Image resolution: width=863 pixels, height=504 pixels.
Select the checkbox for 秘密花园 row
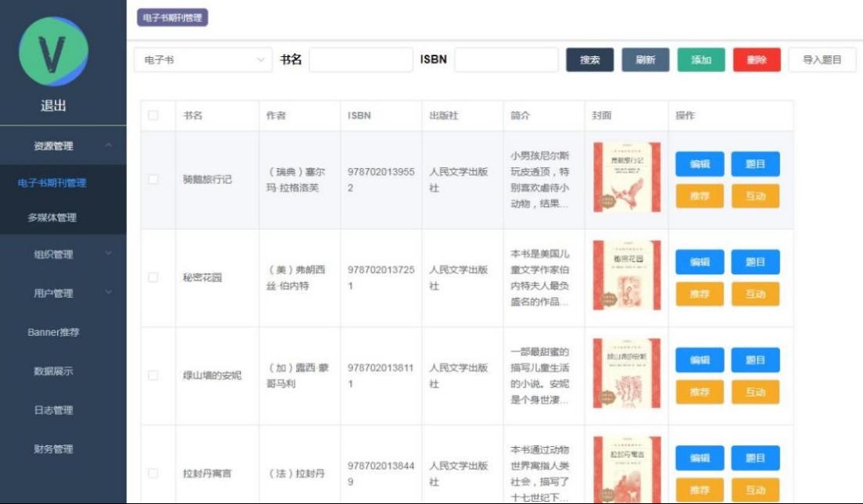pos(153,277)
